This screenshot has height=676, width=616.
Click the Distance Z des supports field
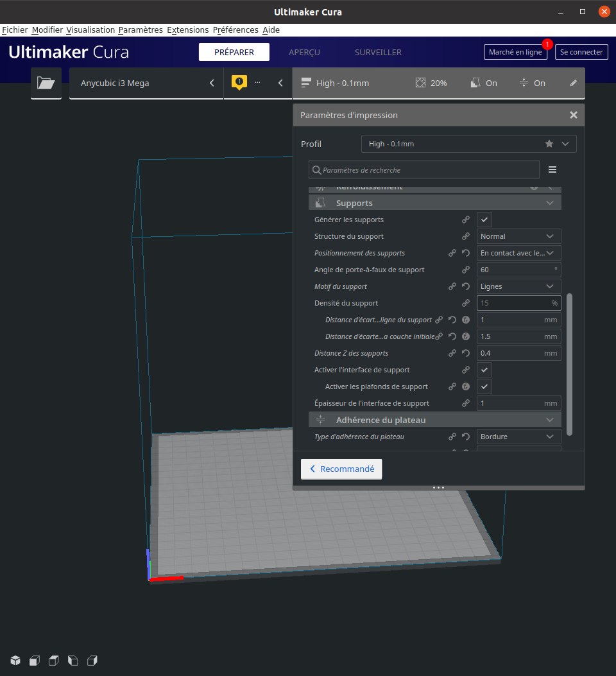518,353
